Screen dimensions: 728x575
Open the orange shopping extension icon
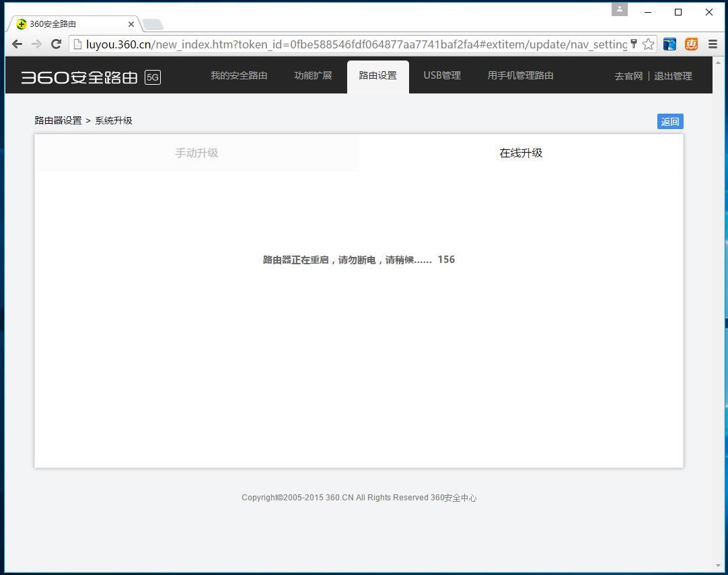click(x=691, y=44)
